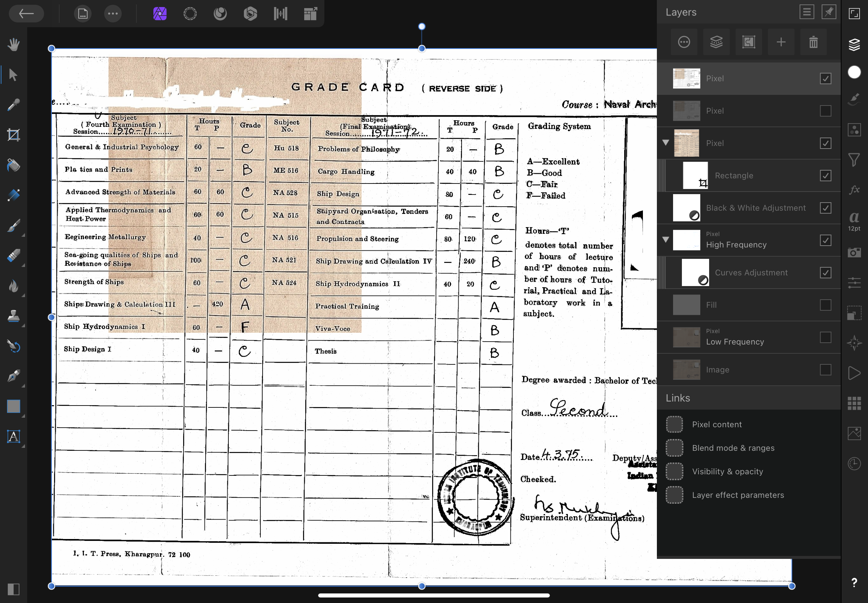Open the Layer FX studio
Viewport: 868px width, 603px height.
(x=854, y=189)
